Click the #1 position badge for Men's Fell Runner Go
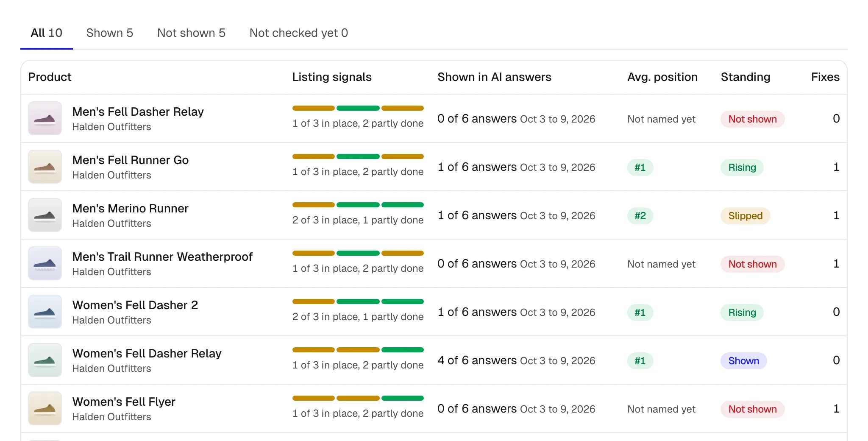The width and height of the screenshot is (868, 441). pos(640,167)
